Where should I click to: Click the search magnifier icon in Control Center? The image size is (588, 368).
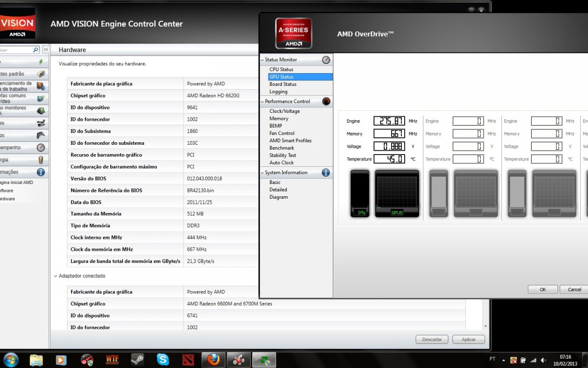point(35,50)
